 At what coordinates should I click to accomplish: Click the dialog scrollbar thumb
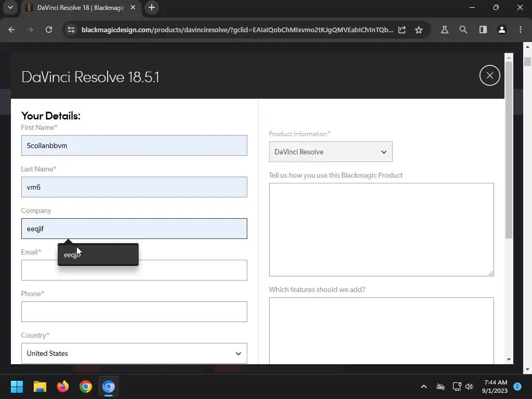[509, 150]
